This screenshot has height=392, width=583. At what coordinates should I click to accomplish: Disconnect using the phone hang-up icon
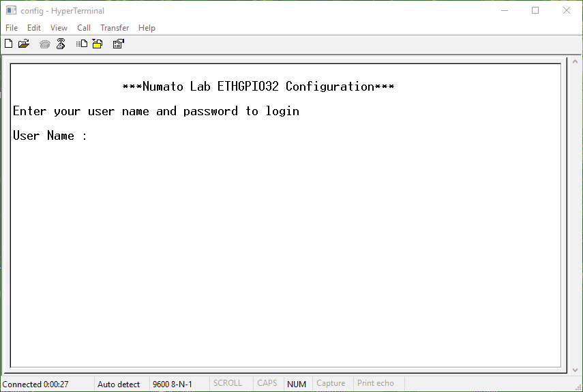tap(61, 44)
